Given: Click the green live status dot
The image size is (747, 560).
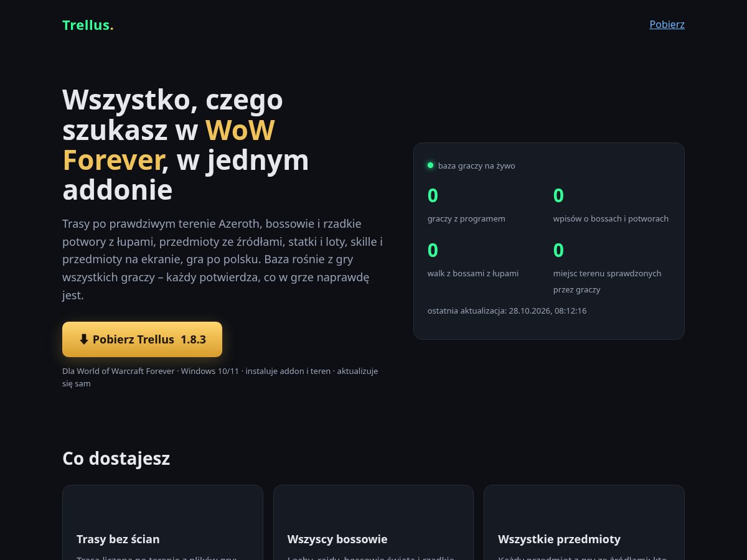Looking at the screenshot, I should pyautogui.click(x=430, y=166).
